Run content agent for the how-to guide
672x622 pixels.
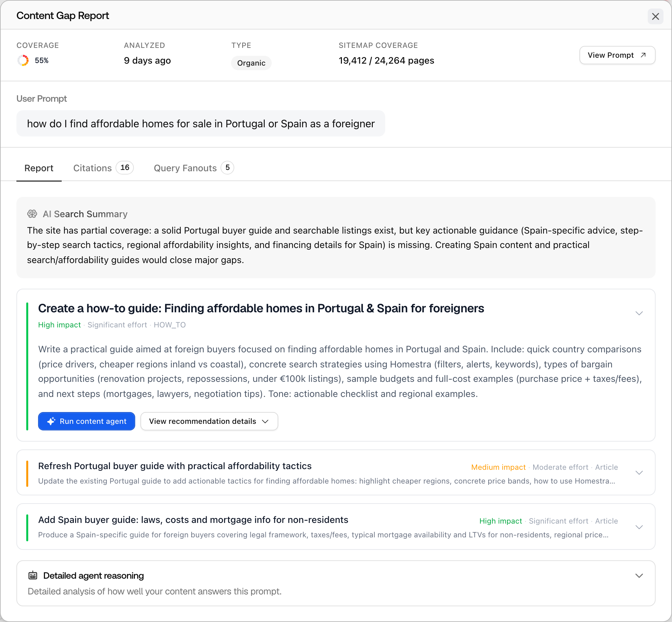[87, 421]
